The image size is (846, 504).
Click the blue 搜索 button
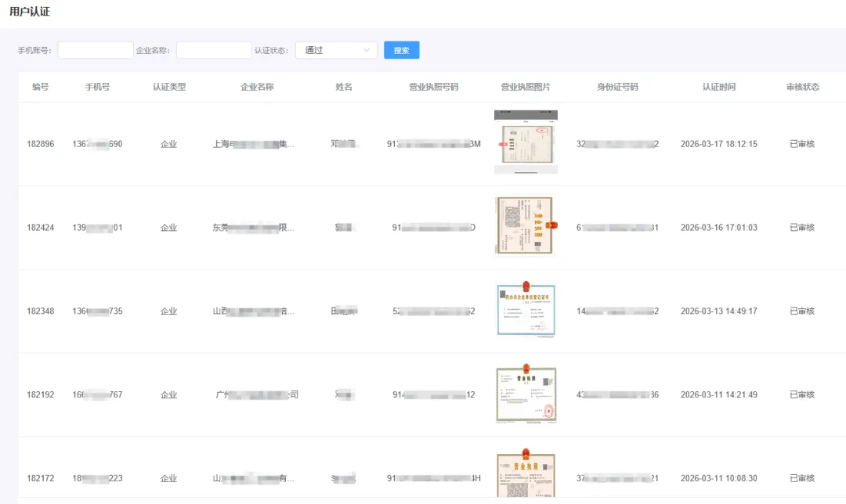[x=401, y=50]
